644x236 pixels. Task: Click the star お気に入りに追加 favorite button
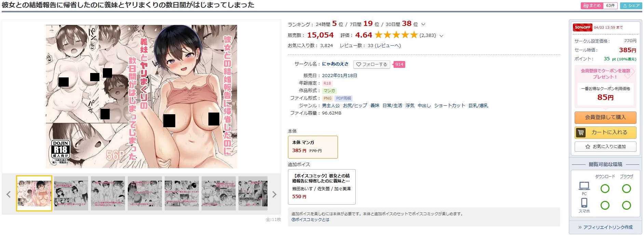(x=605, y=147)
